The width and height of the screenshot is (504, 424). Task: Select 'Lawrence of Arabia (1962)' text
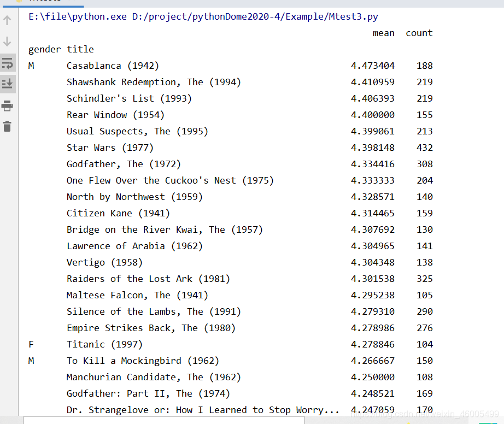(134, 246)
